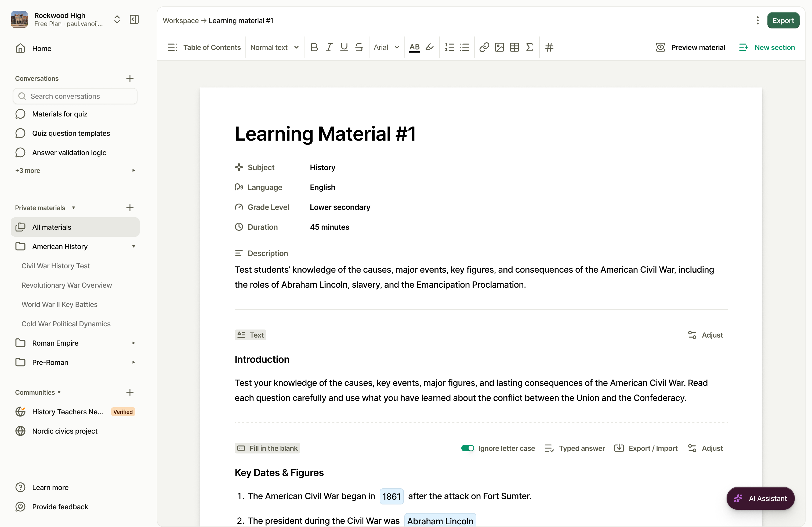
Task: Insert an image
Action: pos(499,47)
